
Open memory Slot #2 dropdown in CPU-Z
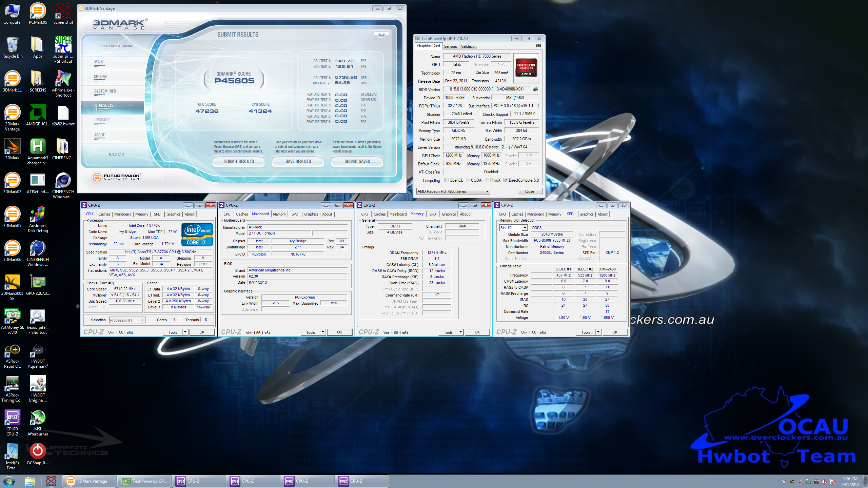(x=513, y=228)
